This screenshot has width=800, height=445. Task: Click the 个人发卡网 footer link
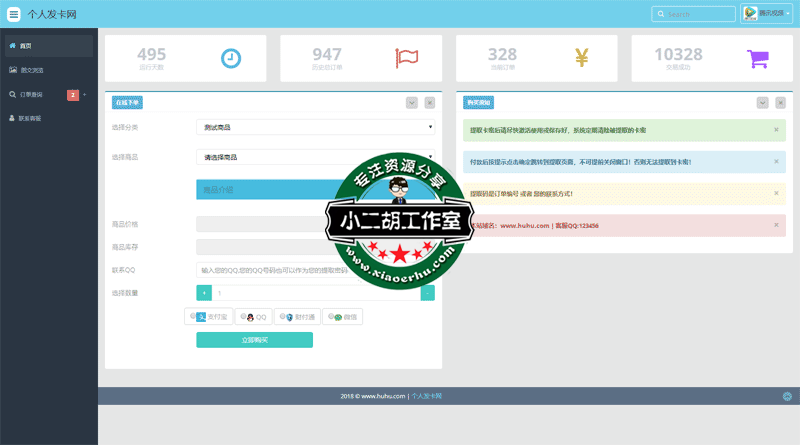[x=427, y=397]
